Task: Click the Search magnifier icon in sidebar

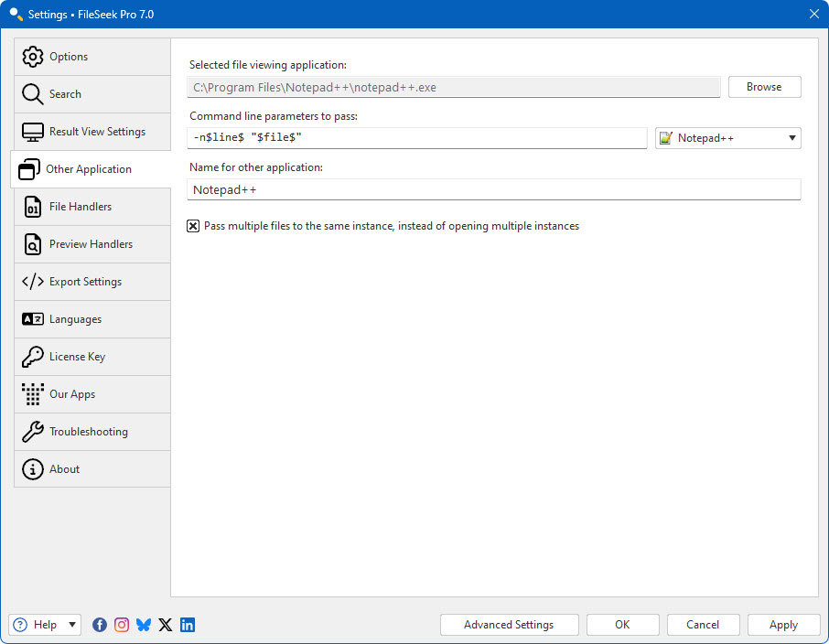Action: pos(32,94)
